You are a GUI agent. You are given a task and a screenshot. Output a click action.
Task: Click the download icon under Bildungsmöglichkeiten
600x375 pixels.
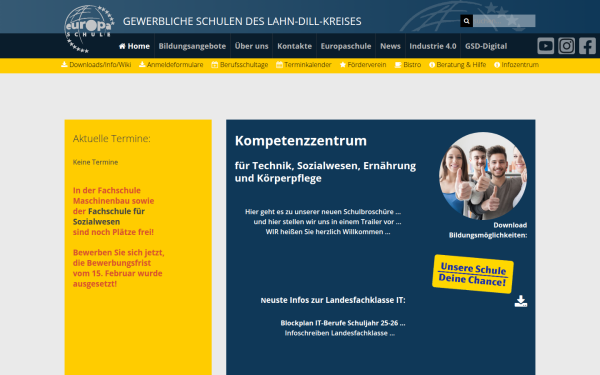point(521,301)
